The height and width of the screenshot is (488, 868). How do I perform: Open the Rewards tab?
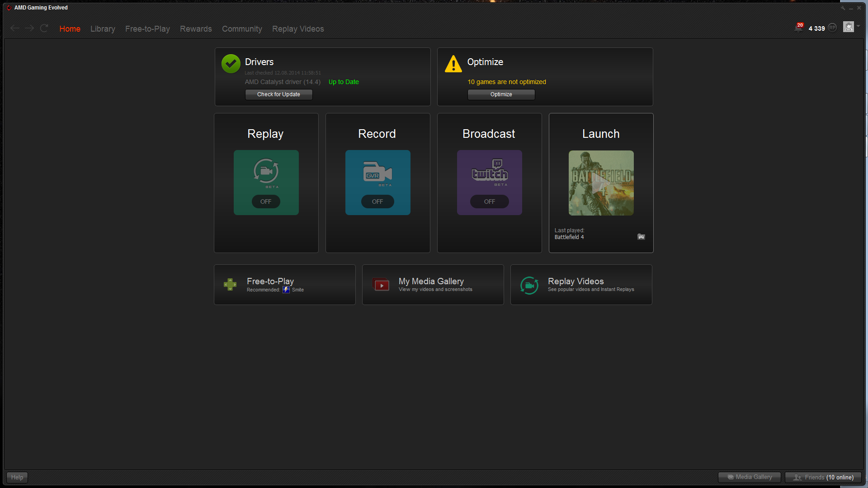[196, 28]
